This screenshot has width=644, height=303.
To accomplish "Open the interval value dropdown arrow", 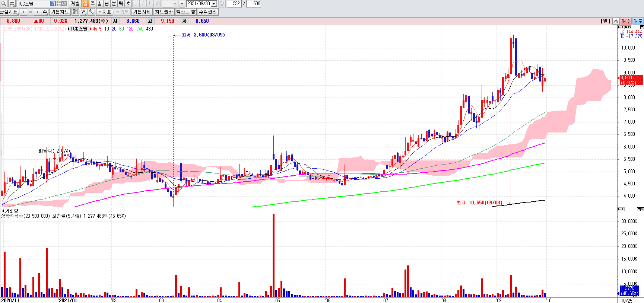I will point(175,4).
